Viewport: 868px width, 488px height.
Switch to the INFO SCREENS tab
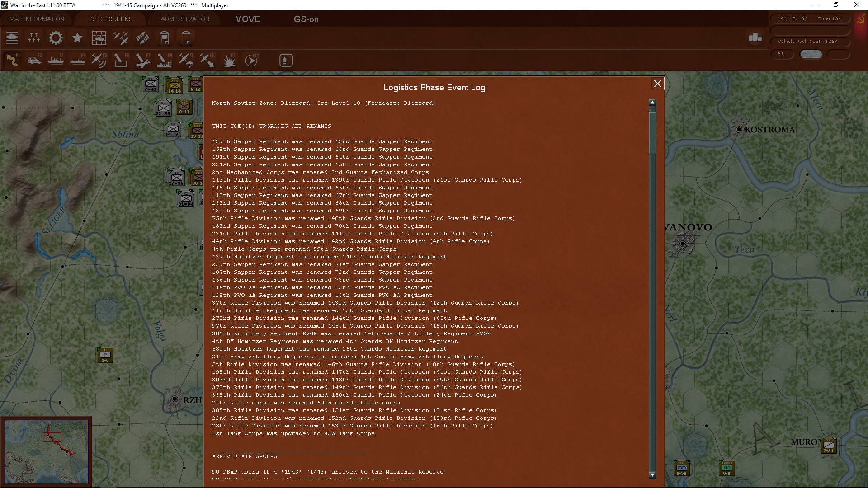(111, 19)
